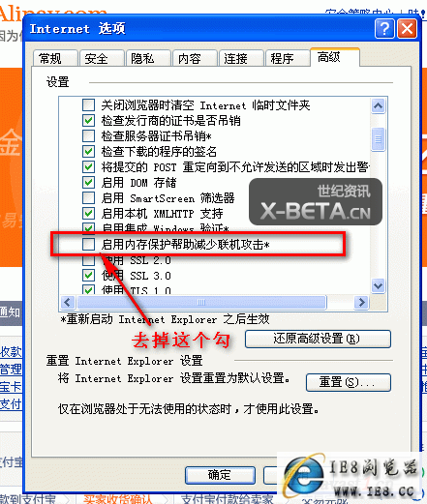Viewport: 427px width, 504px height.
Task: Open the 隐私 tab
Action: point(148,59)
